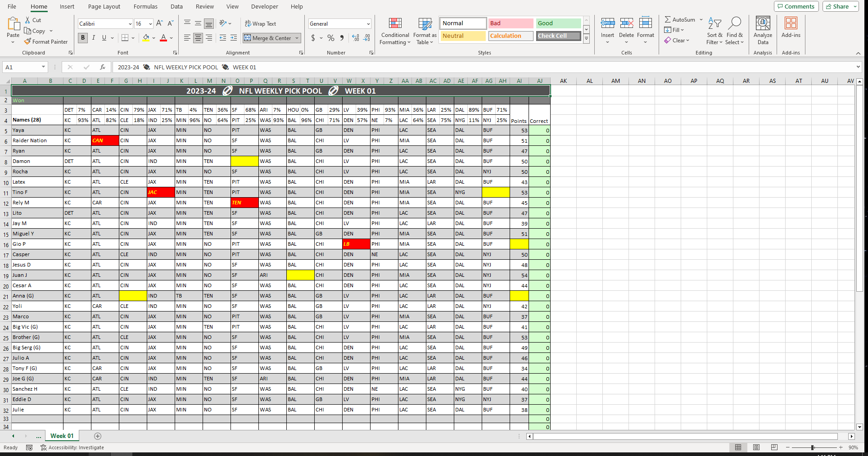Open Conditional Formatting menu
The image size is (868, 456).
click(395, 31)
